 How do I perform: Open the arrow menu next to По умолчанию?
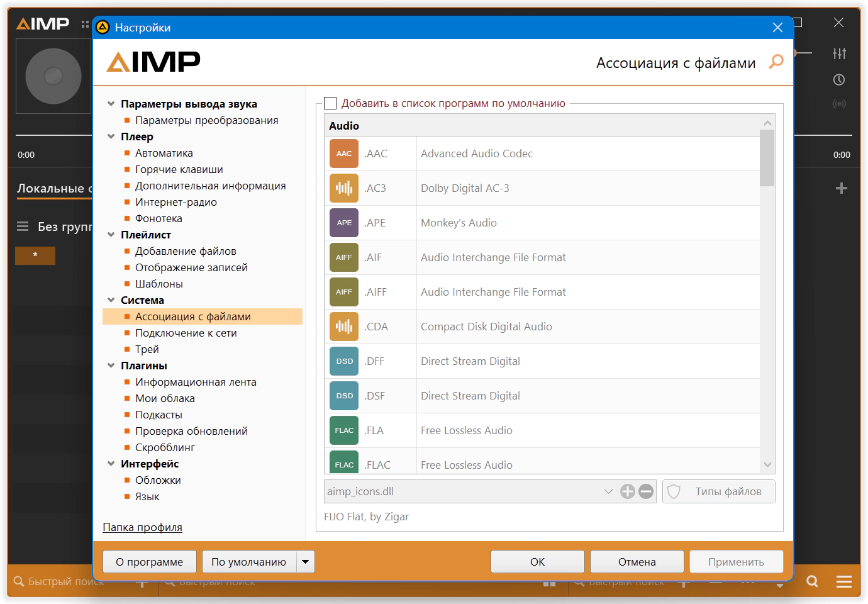pyautogui.click(x=305, y=562)
